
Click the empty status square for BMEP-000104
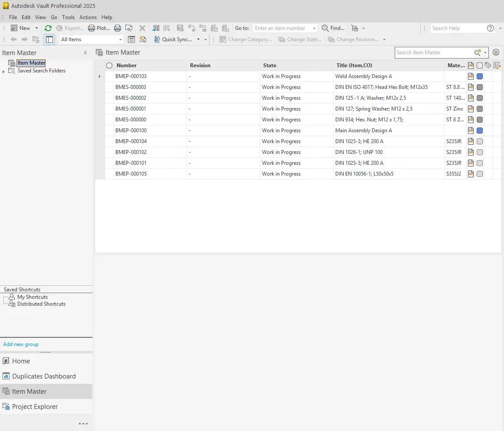[x=480, y=141]
